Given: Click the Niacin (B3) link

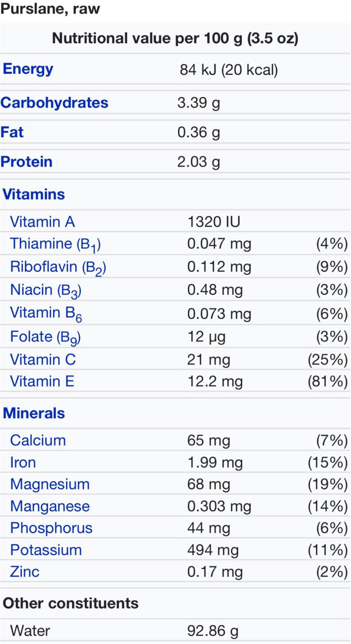Looking at the screenshot, I should (x=46, y=291).
